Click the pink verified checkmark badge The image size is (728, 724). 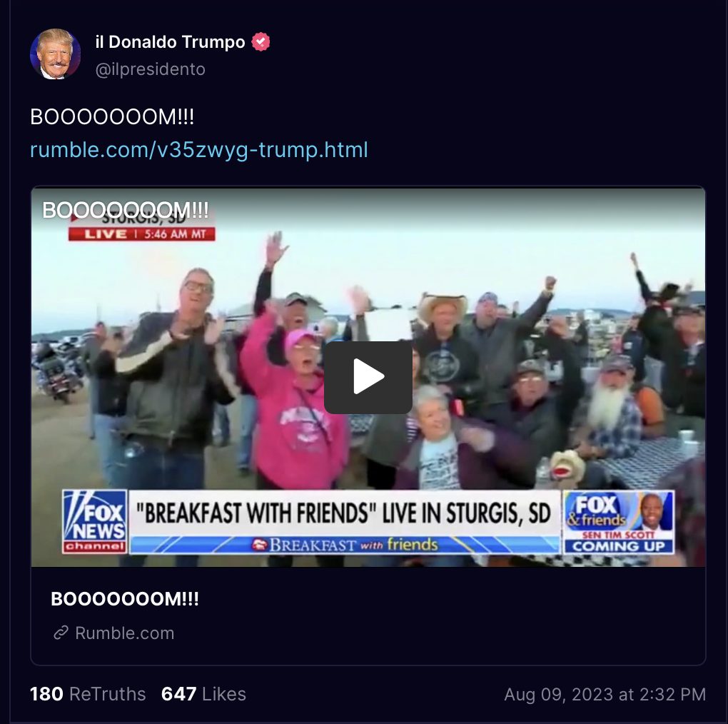click(x=261, y=42)
